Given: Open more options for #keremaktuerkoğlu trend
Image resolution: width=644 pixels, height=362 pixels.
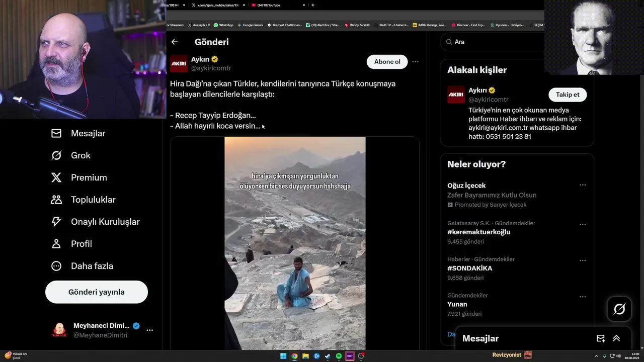Looking at the screenshot, I should 583,224.
